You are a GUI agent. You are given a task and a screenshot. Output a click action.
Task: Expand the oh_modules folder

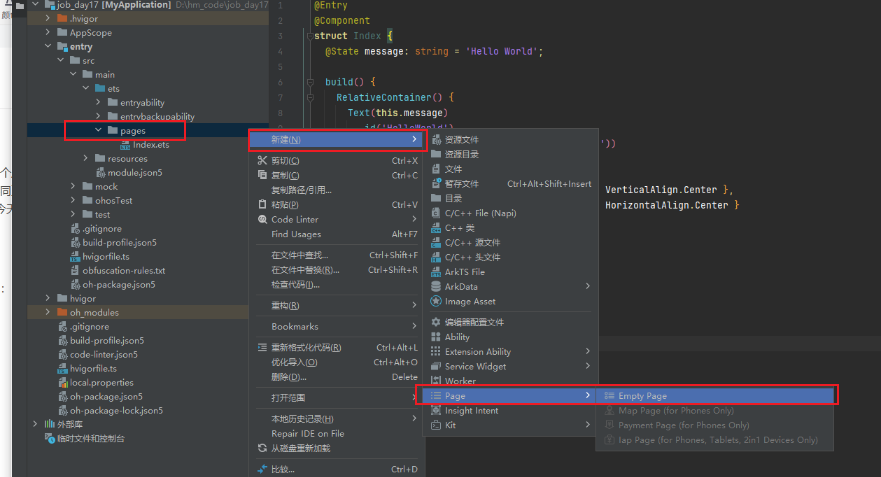(48, 312)
